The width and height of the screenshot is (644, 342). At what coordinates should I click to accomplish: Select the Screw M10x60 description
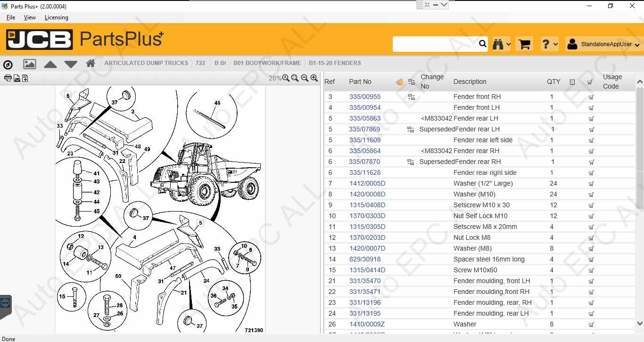pos(475,270)
